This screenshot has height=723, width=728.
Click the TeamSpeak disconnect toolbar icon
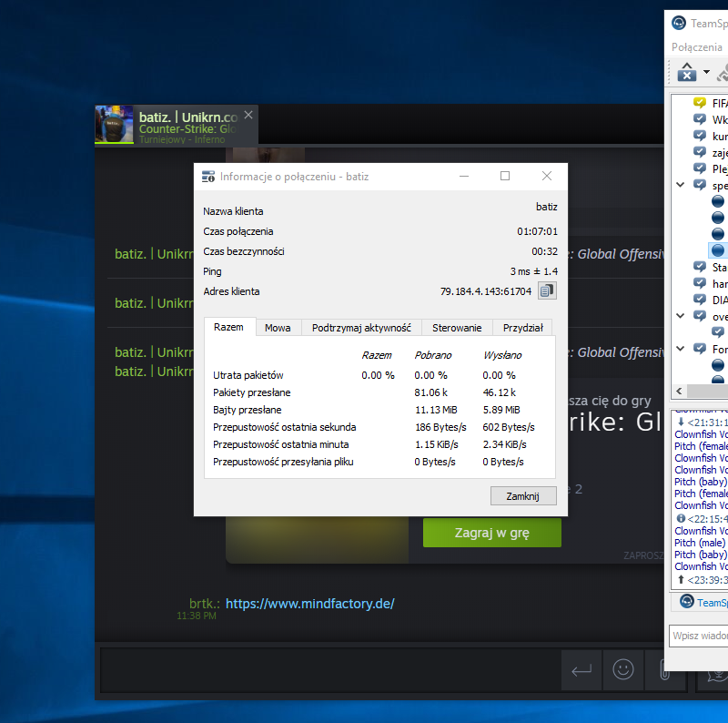686,72
